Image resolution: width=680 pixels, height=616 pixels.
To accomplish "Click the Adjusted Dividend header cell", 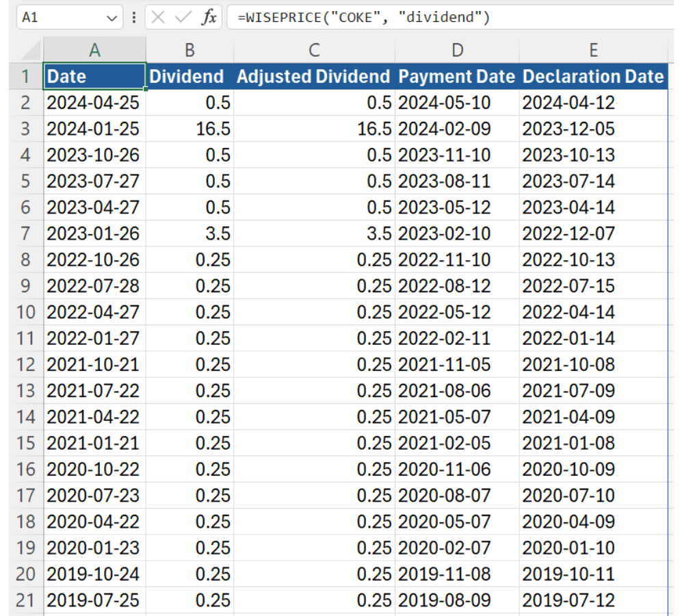I will (x=314, y=77).
